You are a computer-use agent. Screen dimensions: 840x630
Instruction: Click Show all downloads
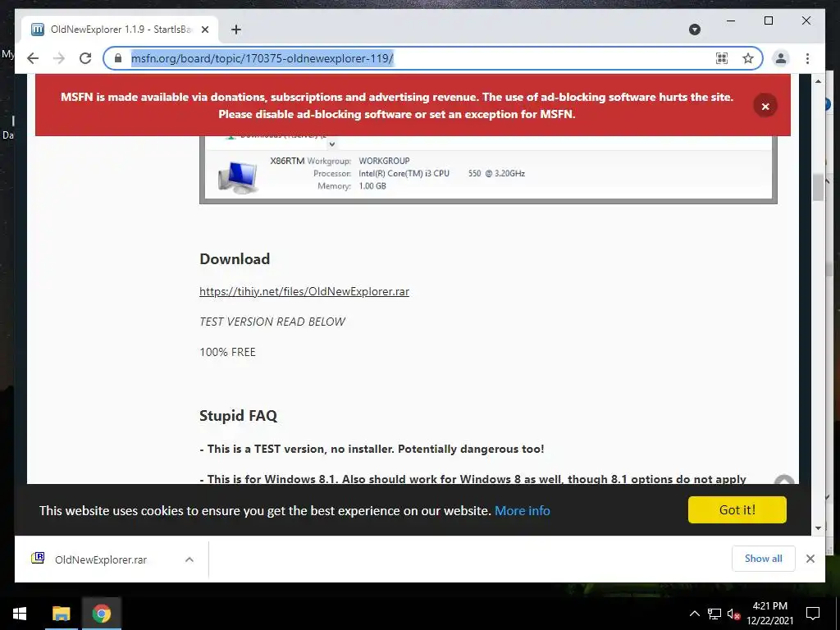pyautogui.click(x=764, y=558)
